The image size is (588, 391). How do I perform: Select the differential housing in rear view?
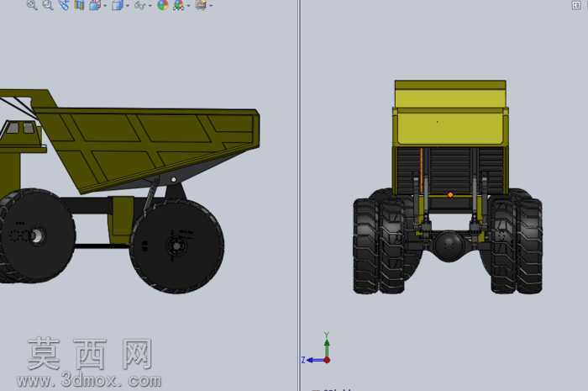449,246
